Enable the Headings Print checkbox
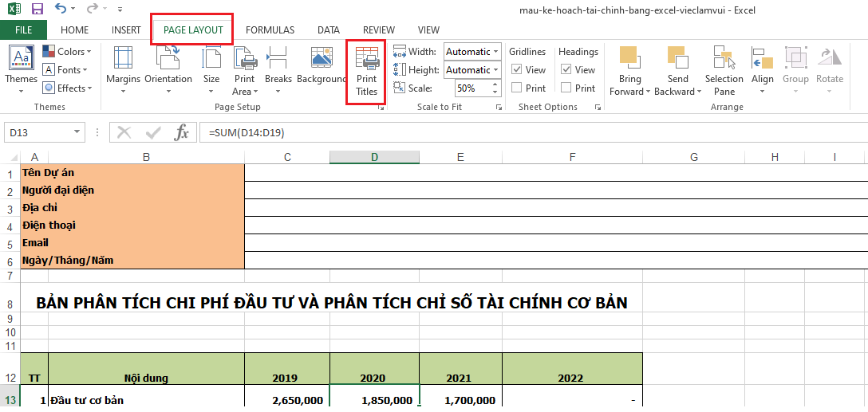This screenshot has height=412, width=868. 566,88
